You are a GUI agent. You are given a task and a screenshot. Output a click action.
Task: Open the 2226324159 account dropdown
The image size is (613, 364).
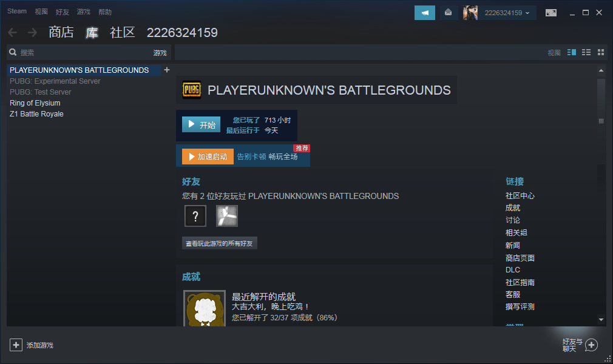[507, 13]
